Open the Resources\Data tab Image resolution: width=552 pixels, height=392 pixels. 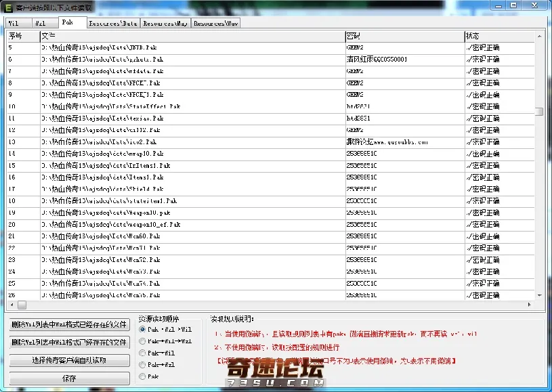coord(113,23)
